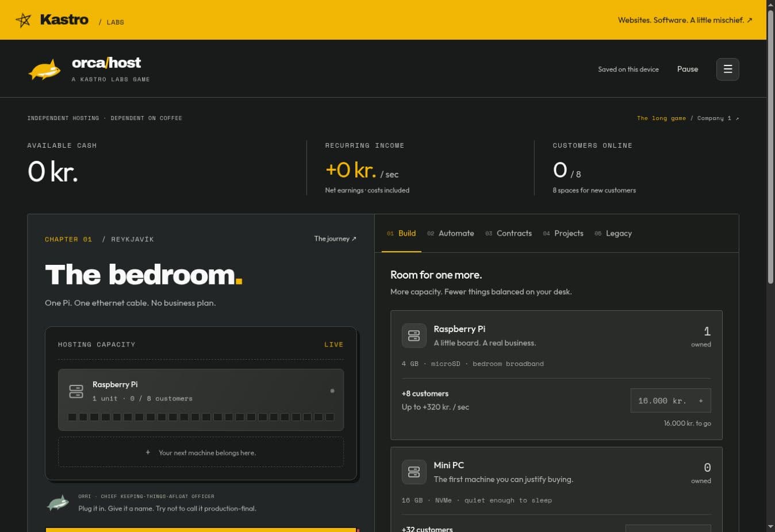This screenshot has width=775, height=532.
Task: Open the hamburger menu
Action: 727,69
